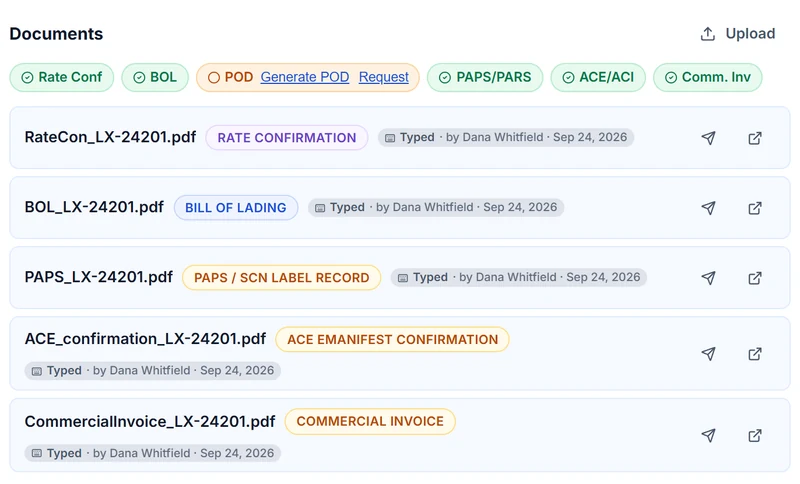800x484 pixels.
Task: Click file name CommercialInvoice_LX-24201.pdf
Action: click(150, 421)
